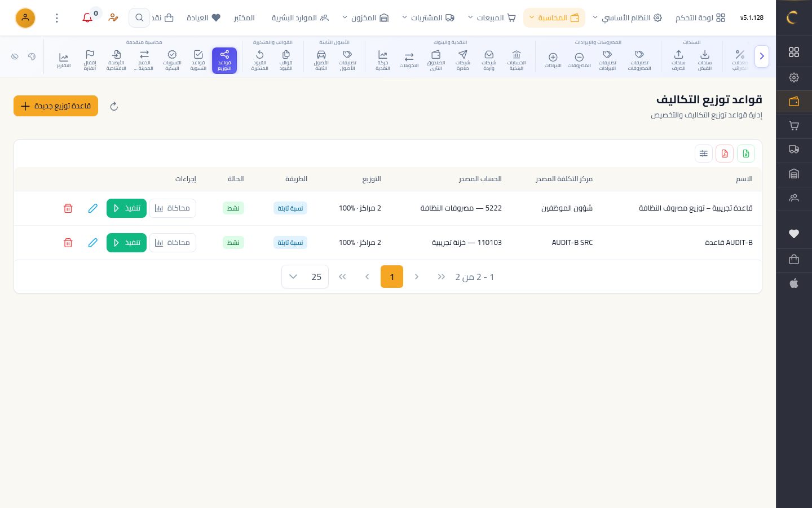Open المصروفات expenses minus icon
The width and height of the screenshot is (812, 508).
pos(579,60)
